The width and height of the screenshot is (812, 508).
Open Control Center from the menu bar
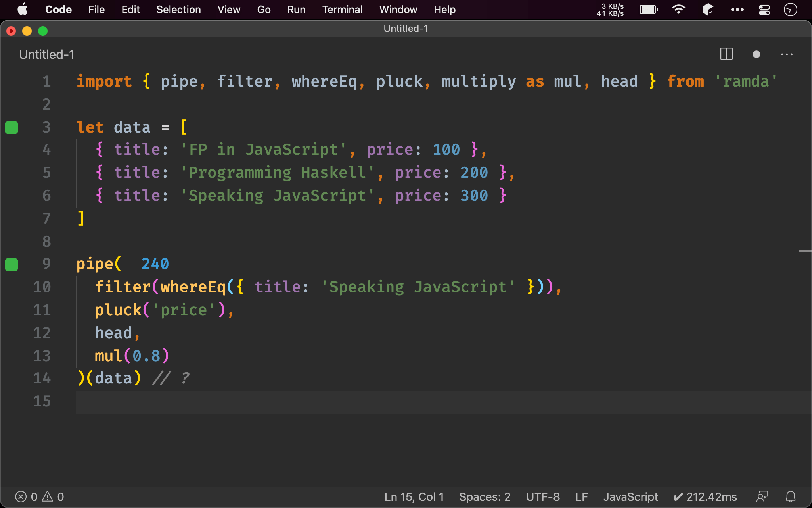pos(764,10)
